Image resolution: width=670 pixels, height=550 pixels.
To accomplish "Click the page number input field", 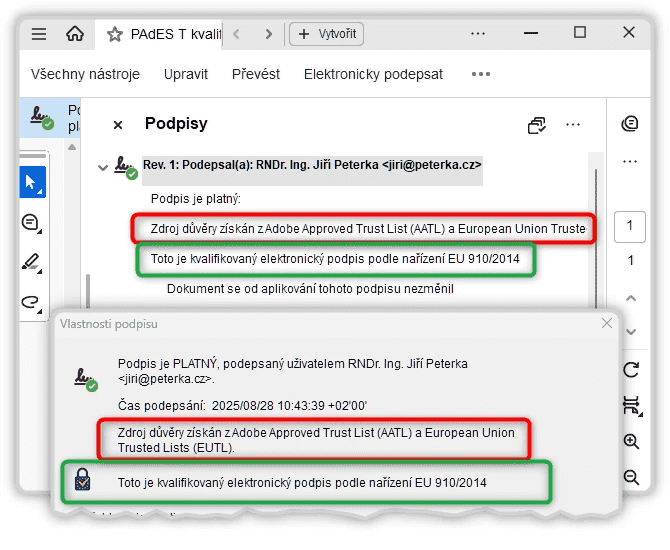I will pos(629,226).
